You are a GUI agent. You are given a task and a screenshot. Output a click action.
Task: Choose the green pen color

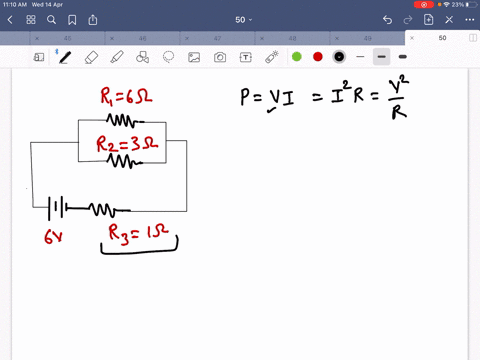click(297, 57)
